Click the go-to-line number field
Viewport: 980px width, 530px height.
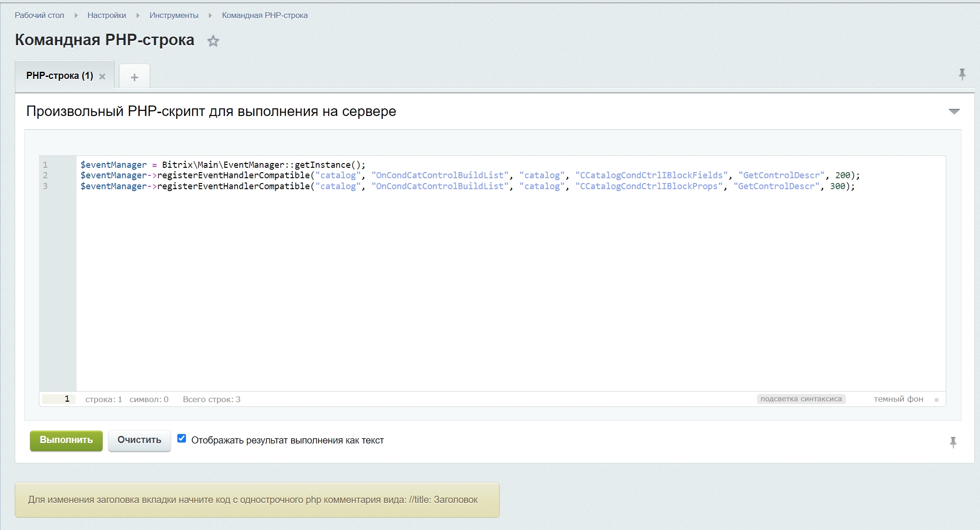59,399
